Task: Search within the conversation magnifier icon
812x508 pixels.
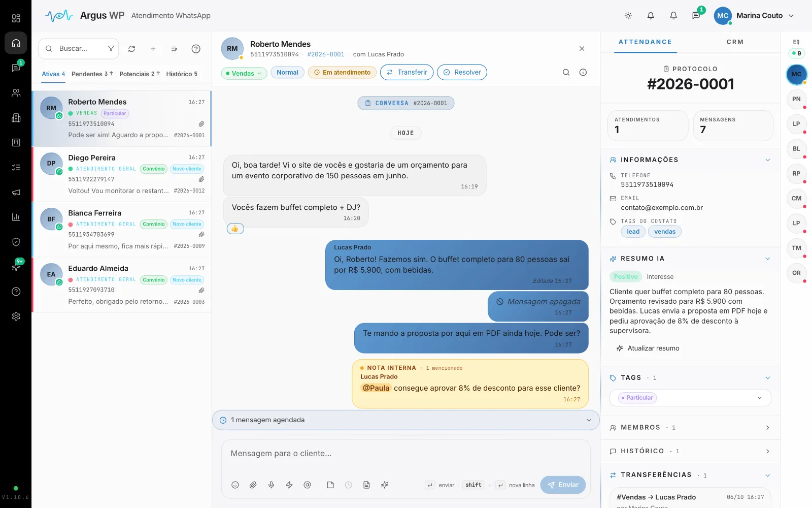Action: pos(566,72)
